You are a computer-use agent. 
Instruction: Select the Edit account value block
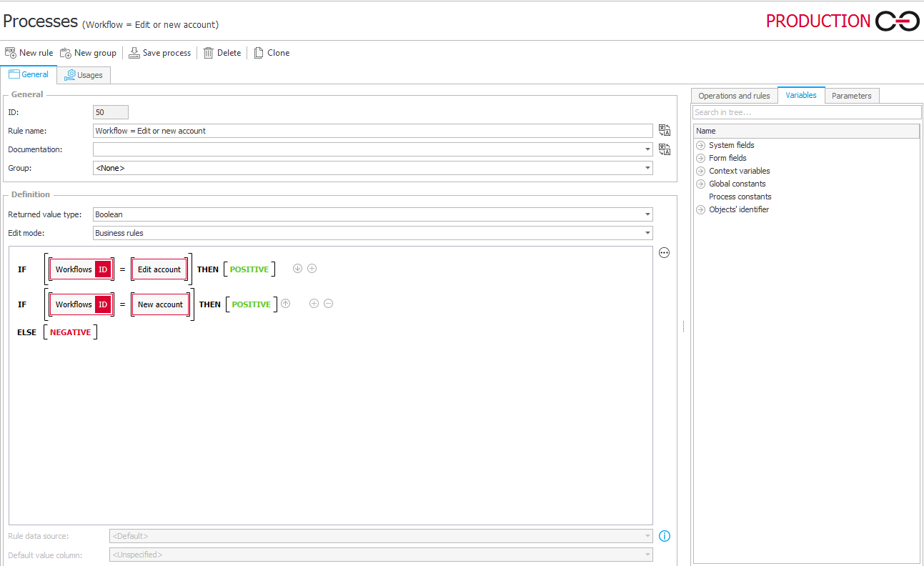coord(159,269)
